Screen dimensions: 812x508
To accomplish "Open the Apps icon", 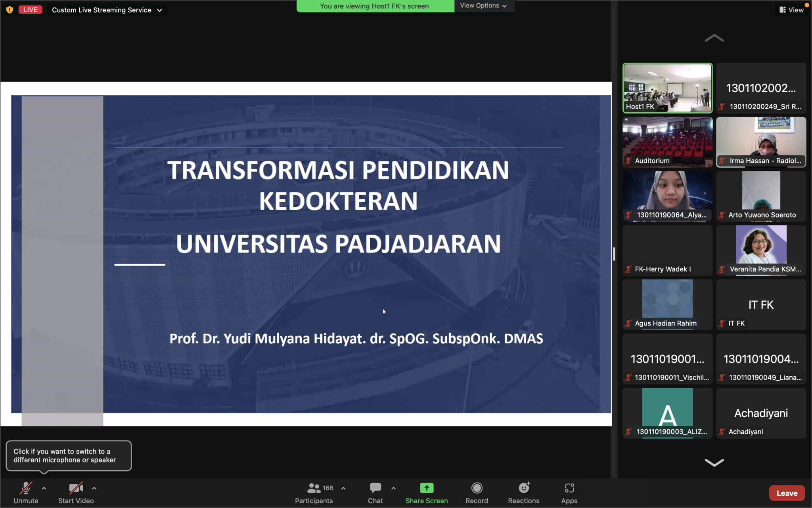I will tap(569, 488).
